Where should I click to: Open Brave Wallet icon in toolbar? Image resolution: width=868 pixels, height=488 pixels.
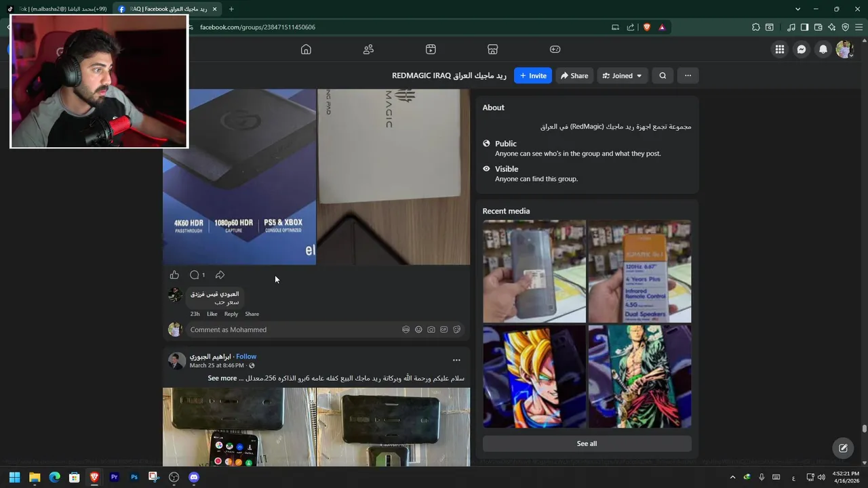pyautogui.click(x=818, y=27)
